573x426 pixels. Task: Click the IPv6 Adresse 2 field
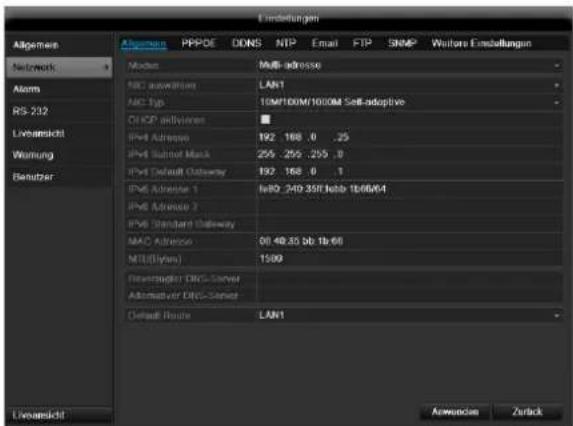tap(409, 207)
